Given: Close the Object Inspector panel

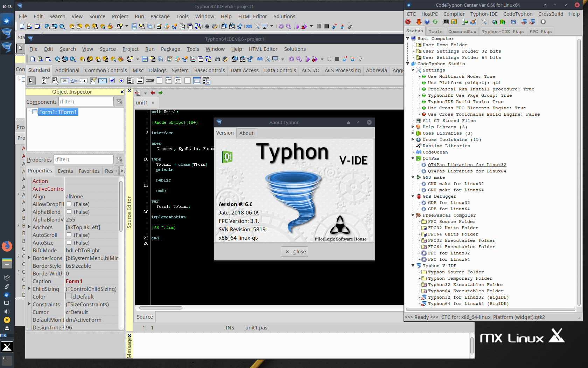Looking at the screenshot, I should [x=122, y=92].
